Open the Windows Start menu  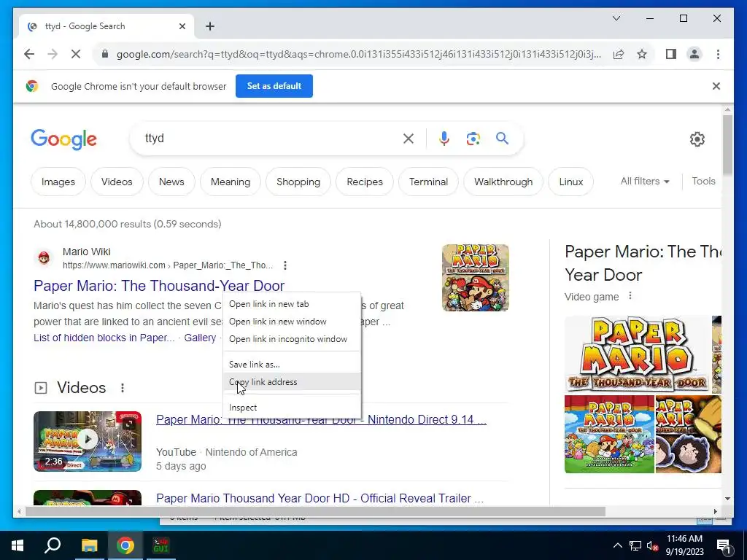click(18, 545)
